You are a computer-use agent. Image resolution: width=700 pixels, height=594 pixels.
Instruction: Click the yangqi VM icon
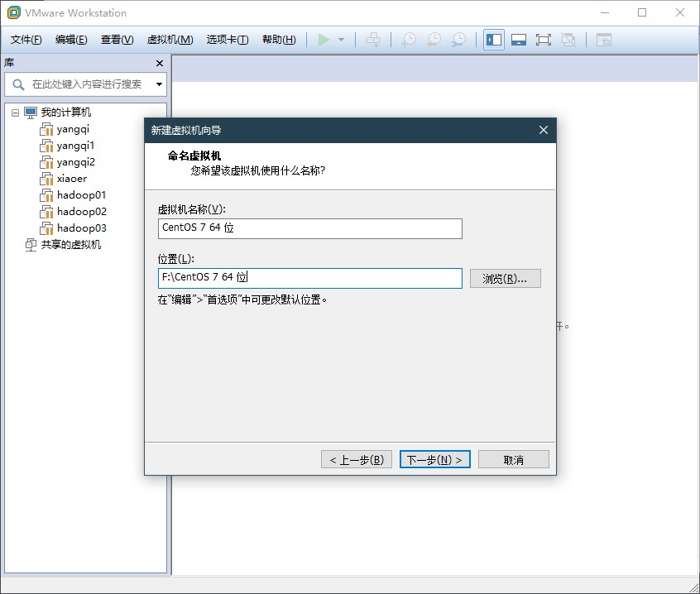coord(46,129)
